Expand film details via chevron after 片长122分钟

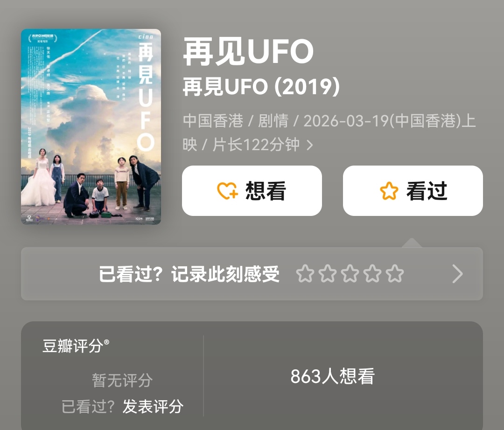point(309,145)
